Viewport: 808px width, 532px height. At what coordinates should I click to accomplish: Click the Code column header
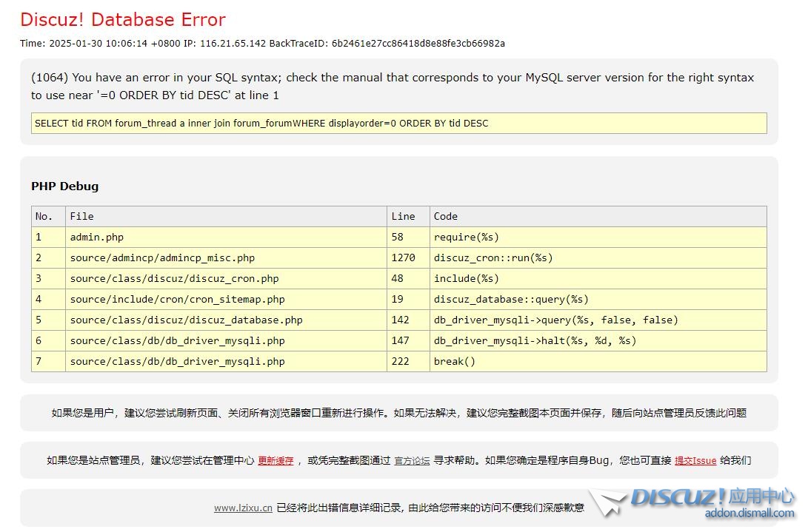(598, 216)
